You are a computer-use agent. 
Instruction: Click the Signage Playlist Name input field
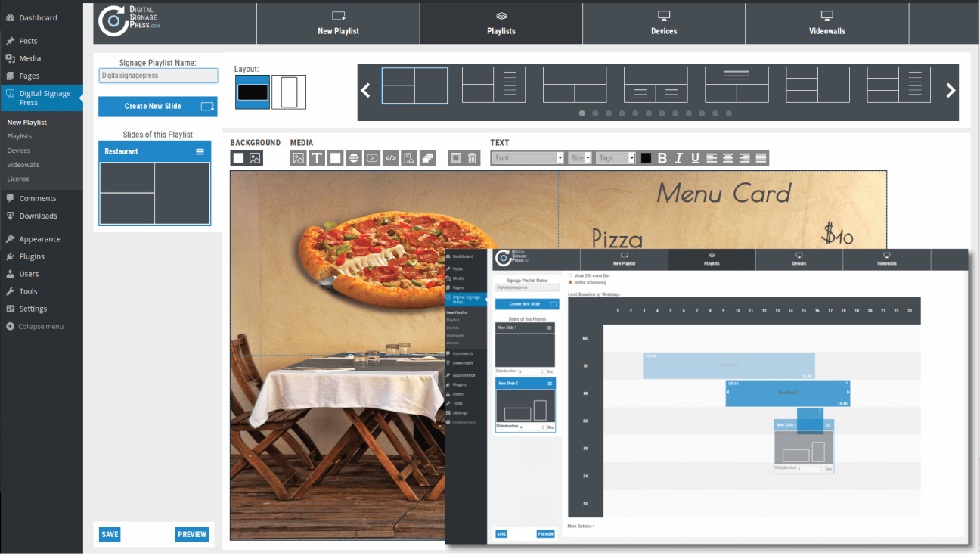coord(157,76)
